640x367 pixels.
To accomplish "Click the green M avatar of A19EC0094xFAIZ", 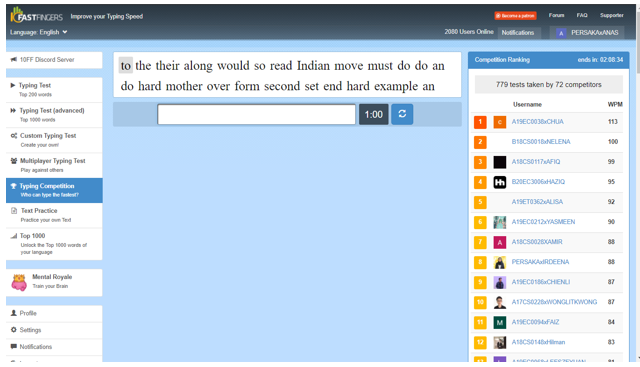I will (x=500, y=323).
